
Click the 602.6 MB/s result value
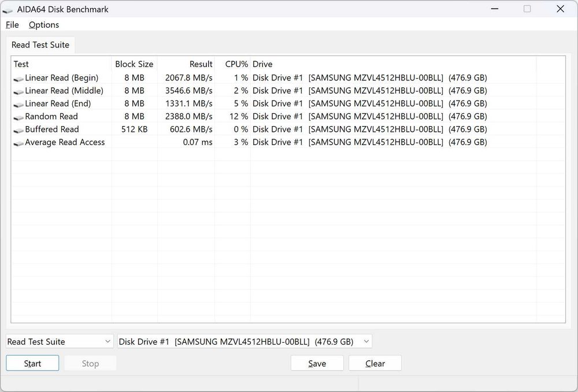pyautogui.click(x=191, y=130)
